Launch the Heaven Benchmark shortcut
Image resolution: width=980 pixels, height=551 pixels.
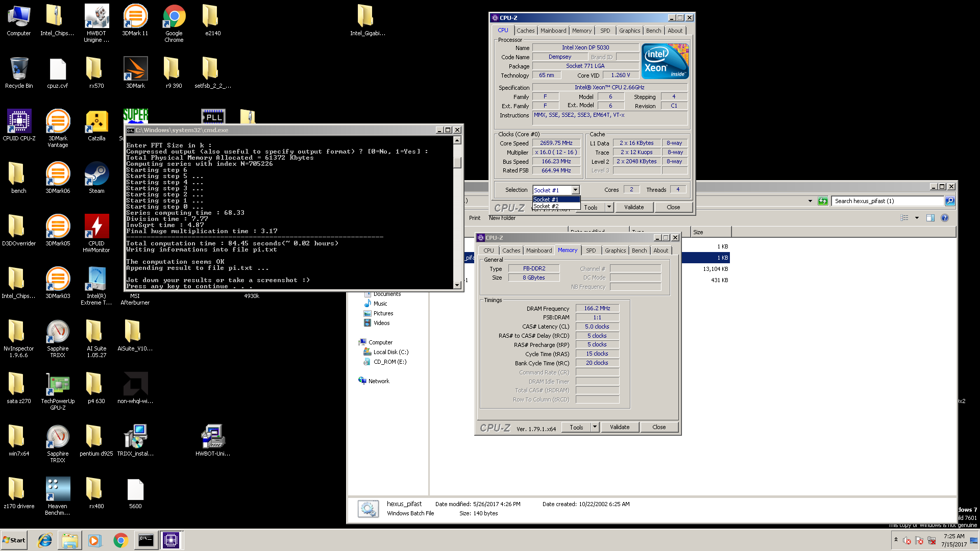click(58, 495)
